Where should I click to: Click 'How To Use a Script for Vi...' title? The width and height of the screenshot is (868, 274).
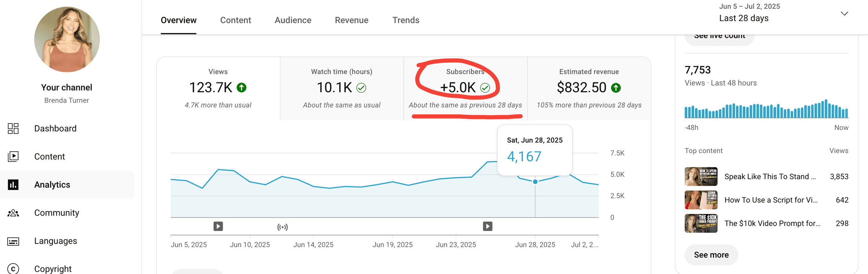[x=771, y=200]
